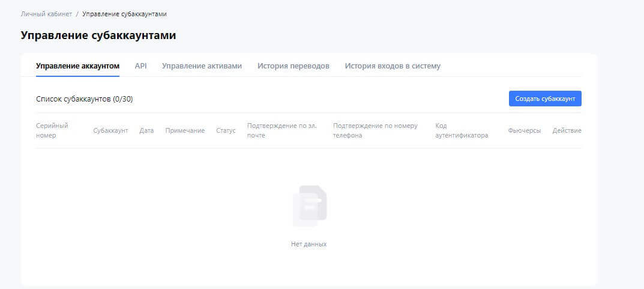The image size is (644, 289).
Task: Click the Подтверждение по эл. почте header
Action: (281, 130)
